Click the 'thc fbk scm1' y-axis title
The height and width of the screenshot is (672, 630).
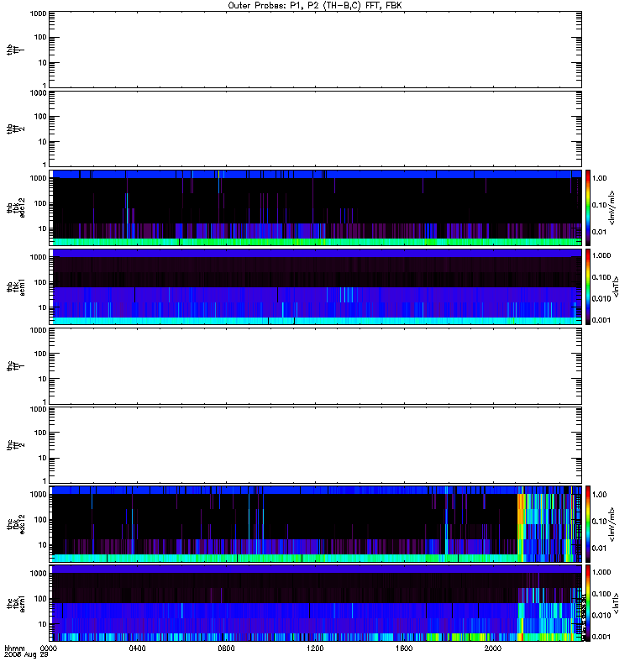16,603
